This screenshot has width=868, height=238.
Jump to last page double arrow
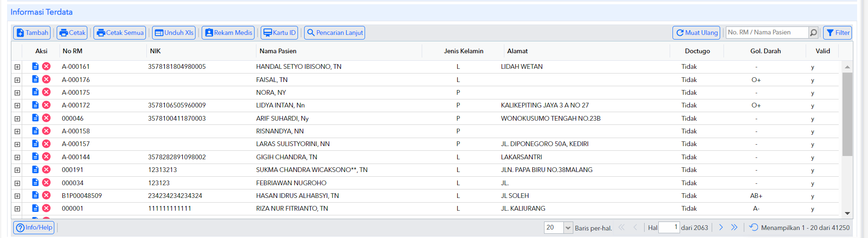[x=734, y=227]
